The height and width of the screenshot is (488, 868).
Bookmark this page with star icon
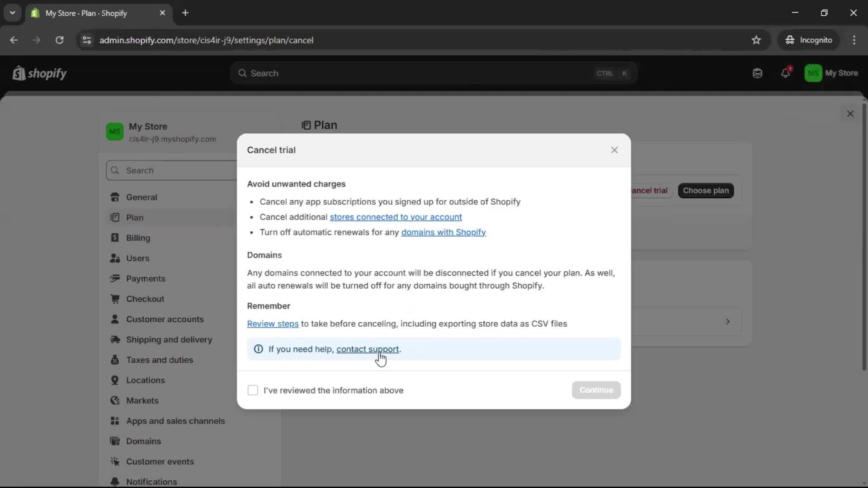click(756, 40)
